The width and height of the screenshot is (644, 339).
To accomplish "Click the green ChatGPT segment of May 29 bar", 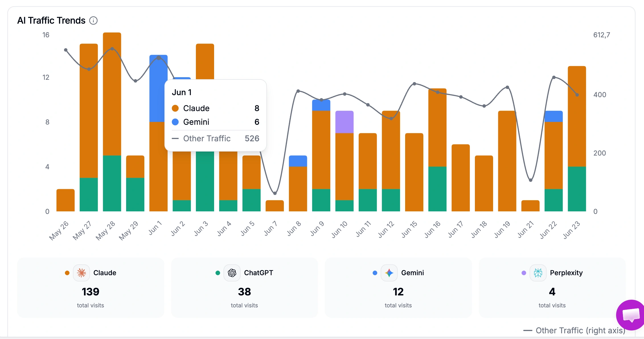I will (135, 195).
